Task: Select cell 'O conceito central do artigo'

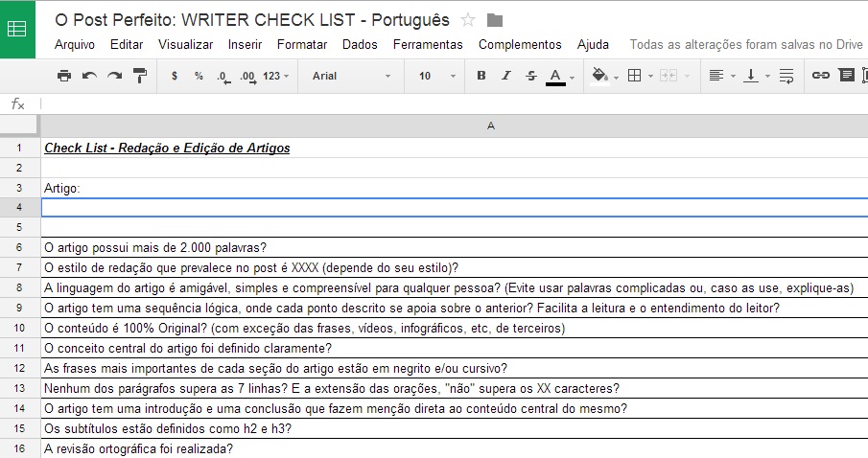Action: click(454, 349)
